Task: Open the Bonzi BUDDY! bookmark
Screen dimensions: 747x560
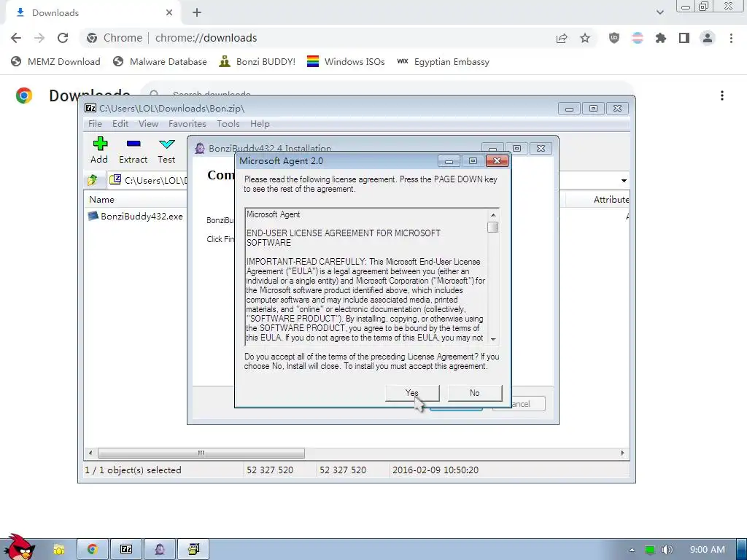Action: click(258, 62)
